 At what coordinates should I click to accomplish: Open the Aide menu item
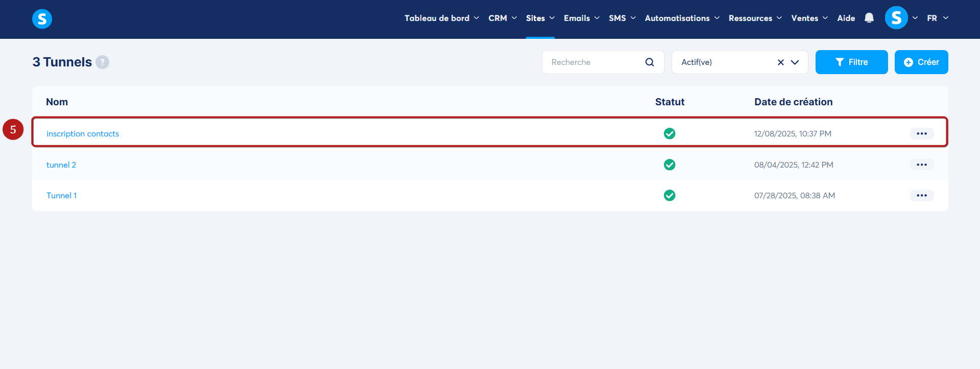[846, 18]
